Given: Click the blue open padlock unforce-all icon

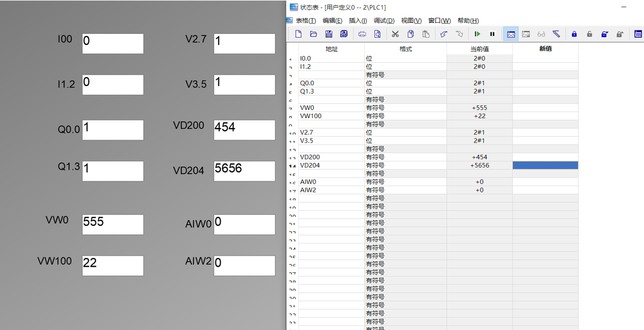Looking at the screenshot, I should (x=605, y=34).
